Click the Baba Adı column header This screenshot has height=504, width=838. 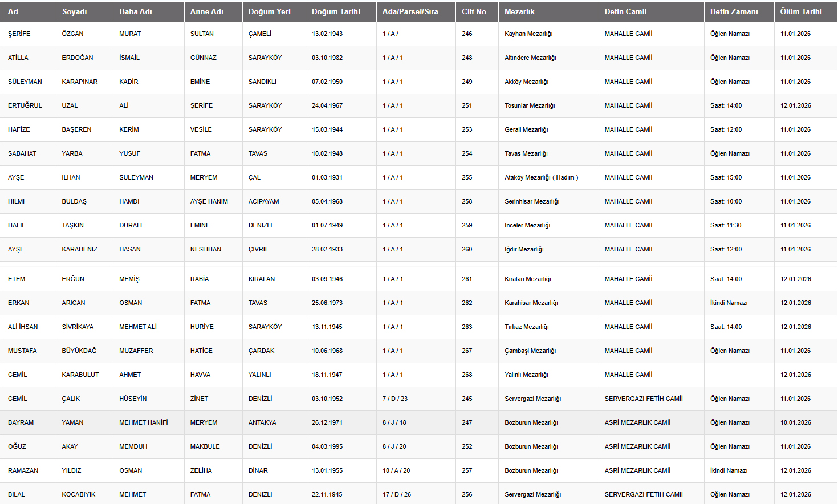coord(136,11)
